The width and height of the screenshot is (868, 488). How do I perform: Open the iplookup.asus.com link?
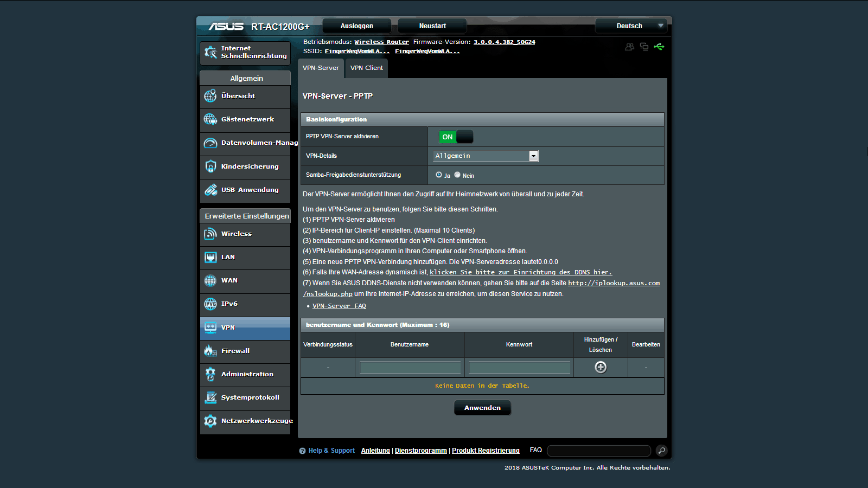coord(614,283)
